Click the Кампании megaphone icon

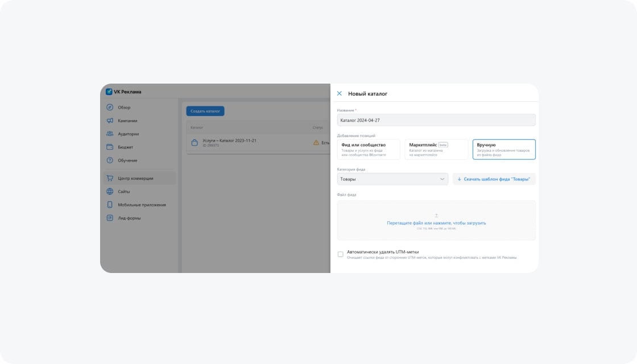(110, 121)
